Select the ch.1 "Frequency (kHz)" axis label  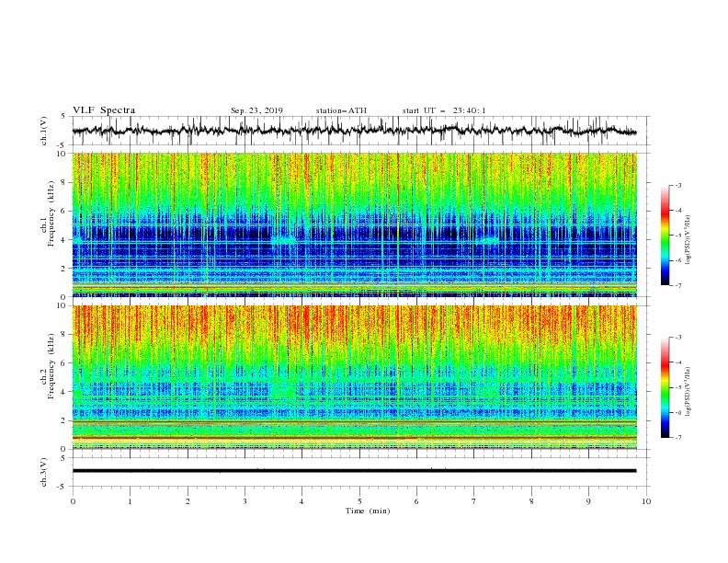coord(51,213)
